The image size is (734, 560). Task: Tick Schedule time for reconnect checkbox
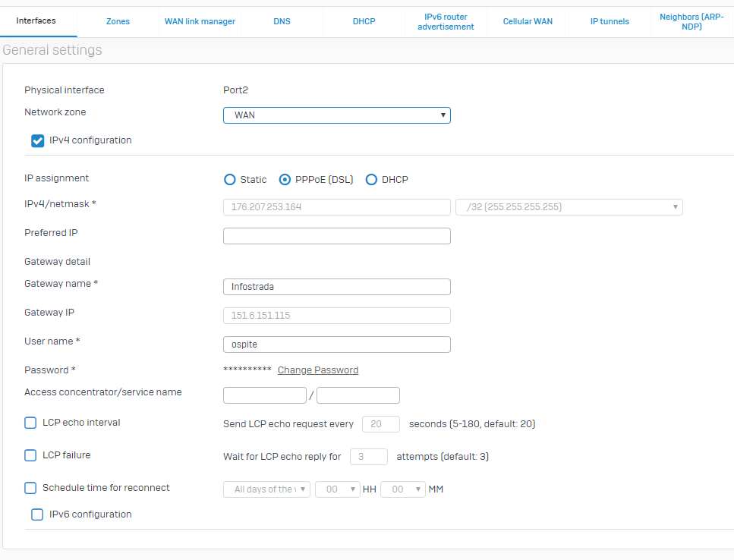coord(30,488)
